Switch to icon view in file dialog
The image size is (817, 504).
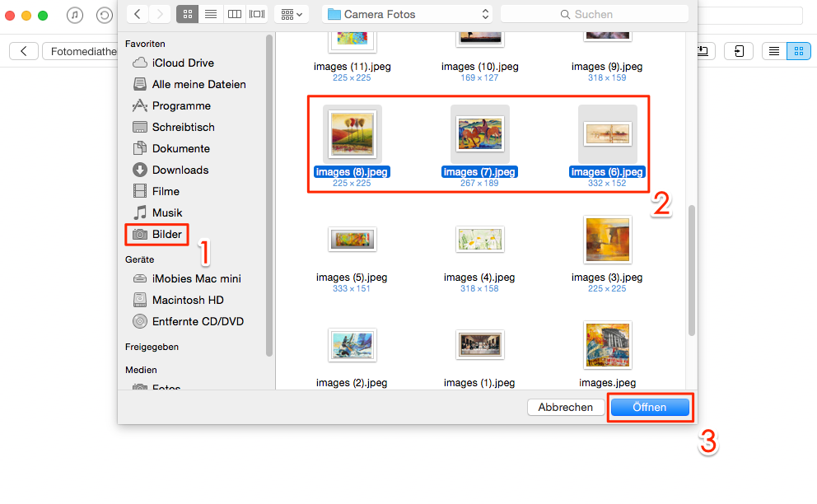point(188,14)
